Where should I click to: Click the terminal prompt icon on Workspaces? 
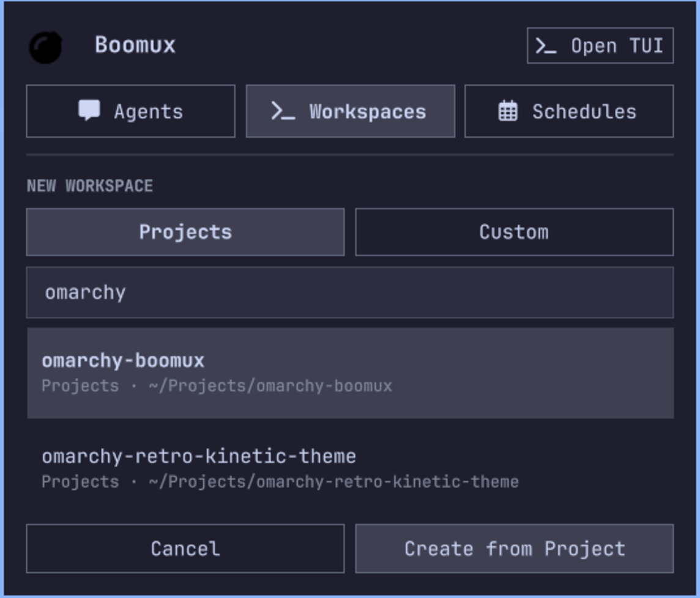coord(283,111)
